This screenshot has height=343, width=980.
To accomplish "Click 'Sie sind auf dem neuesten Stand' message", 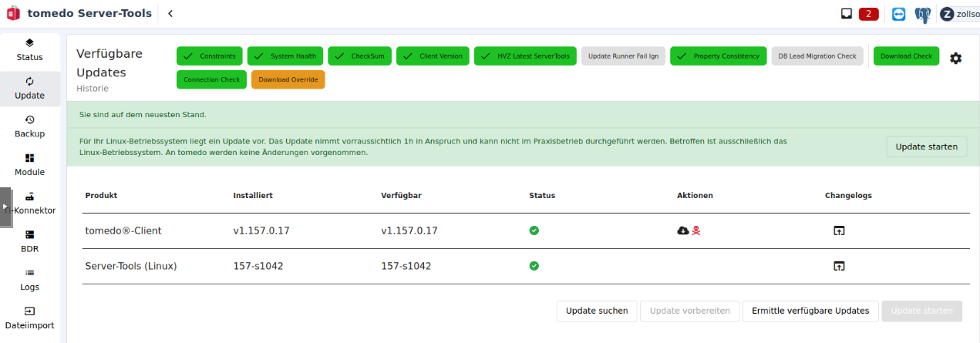I will [x=143, y=114].
